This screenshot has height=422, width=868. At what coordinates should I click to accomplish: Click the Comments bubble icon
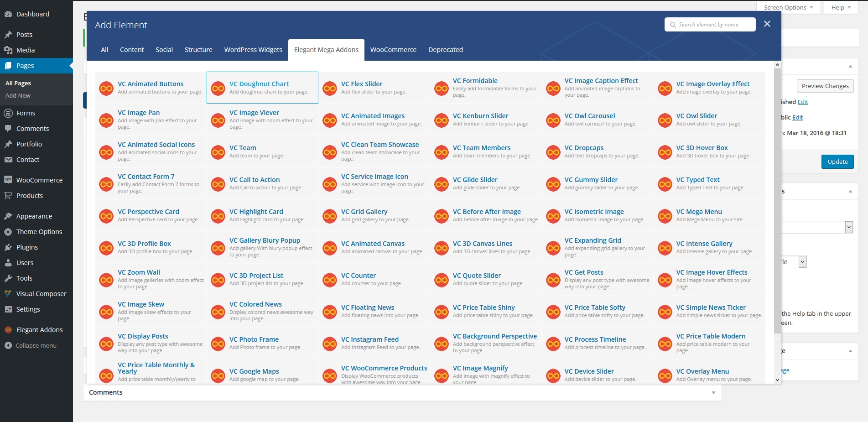8,129
